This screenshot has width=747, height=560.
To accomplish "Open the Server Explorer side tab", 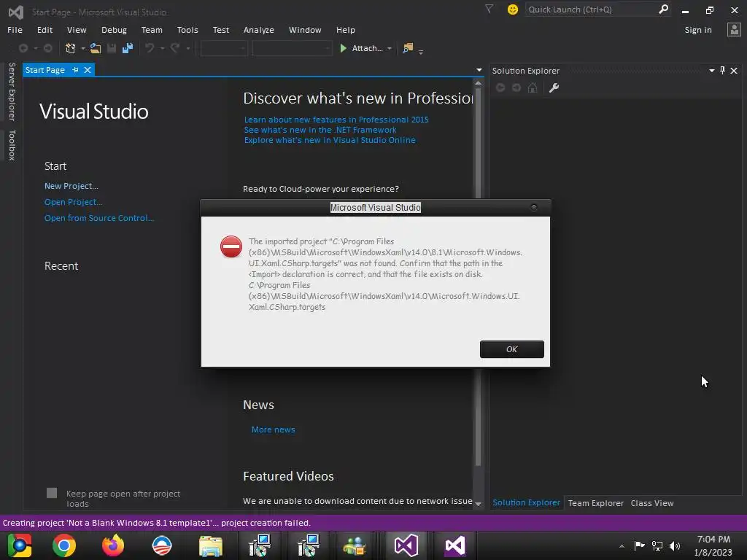I will 12,91.
